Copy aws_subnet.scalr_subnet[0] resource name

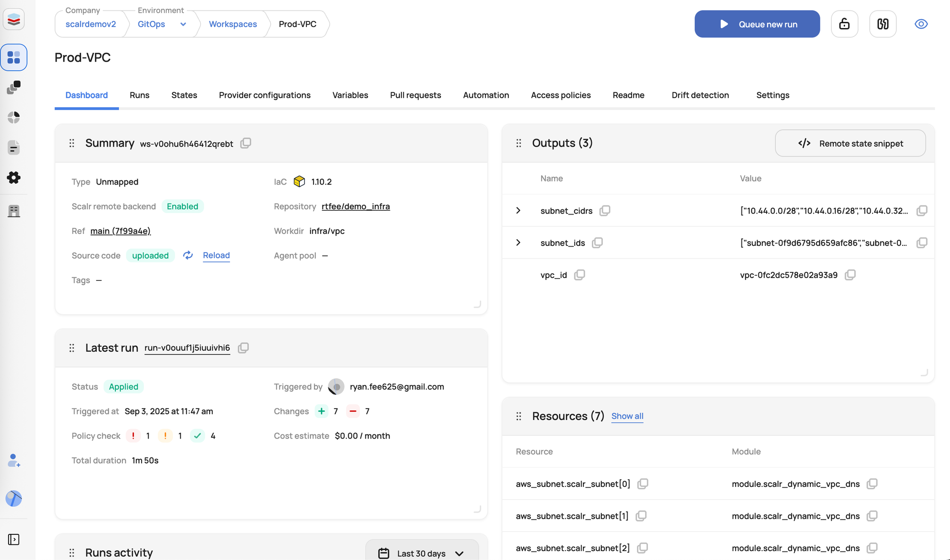643,484
